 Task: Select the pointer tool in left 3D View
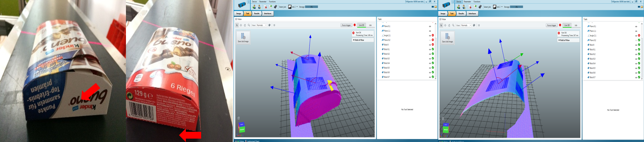237,25
